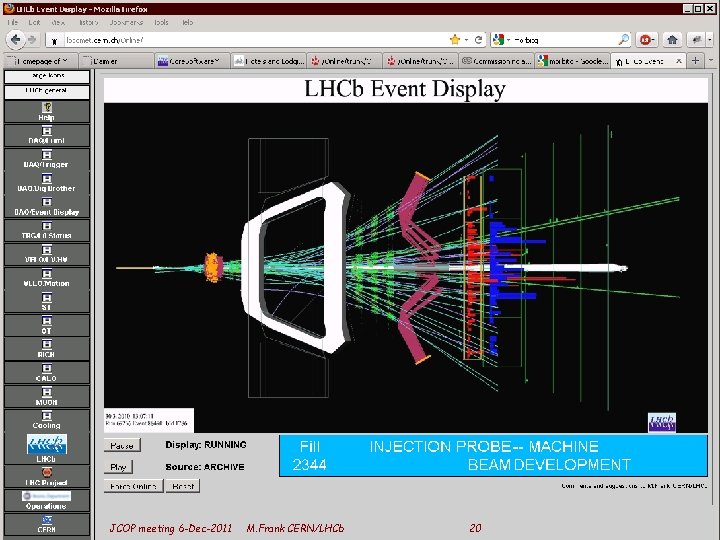Click the browser search box
The height and width of the screenshot is (540, 720).
[564, 40]
